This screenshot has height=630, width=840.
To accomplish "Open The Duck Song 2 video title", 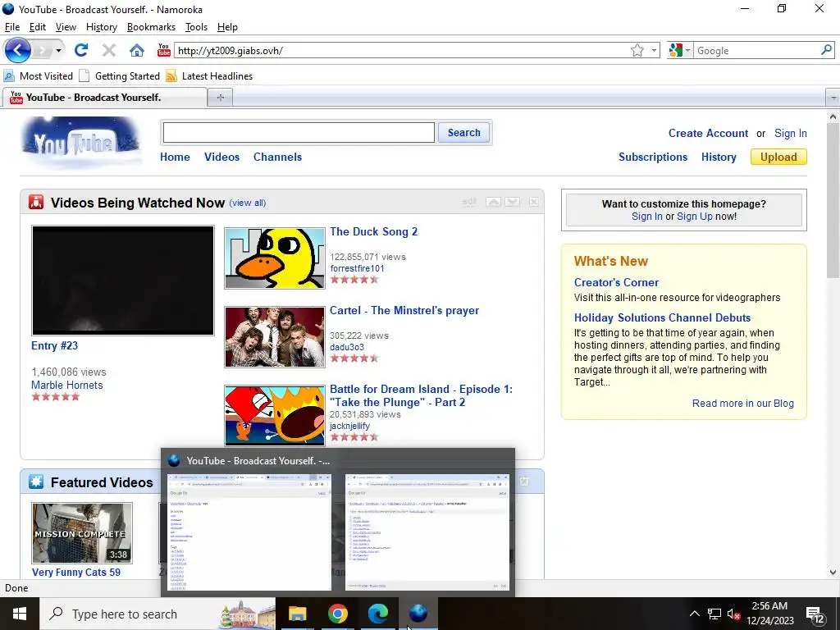I will click(373, 231).
